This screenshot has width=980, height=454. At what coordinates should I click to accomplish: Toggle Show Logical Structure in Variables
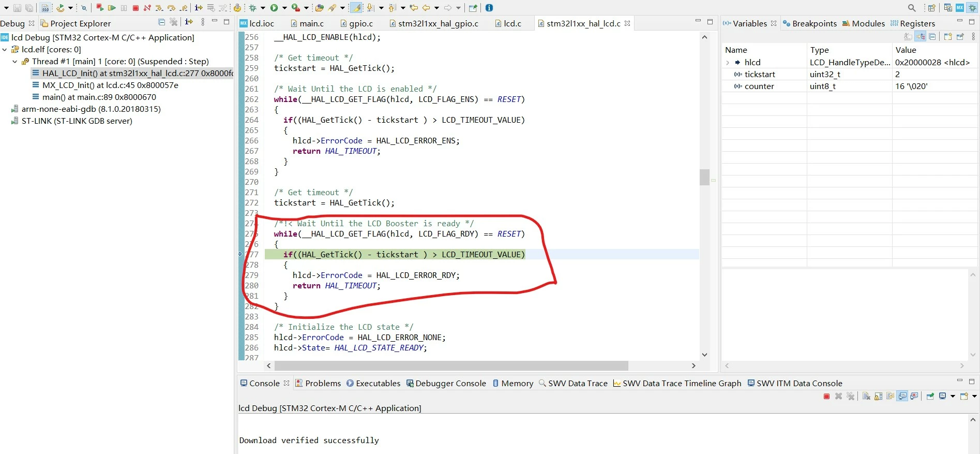coord(921,37)
